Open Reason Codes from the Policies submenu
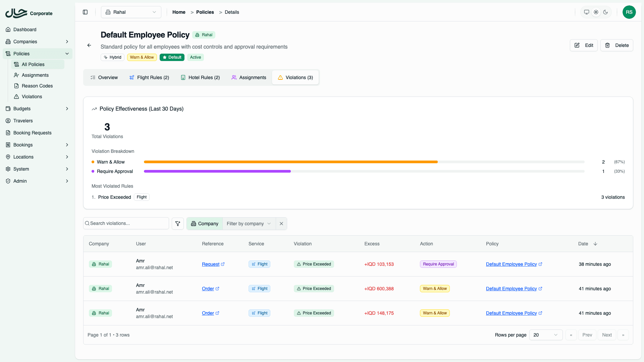The image size is (644, 362). pyautogui.click(x=37, y=86)
